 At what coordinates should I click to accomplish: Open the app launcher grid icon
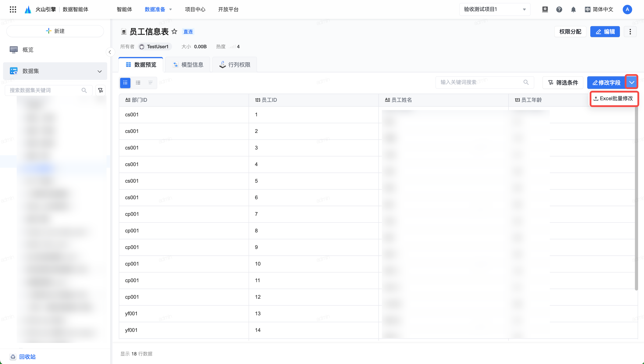(x=13, y=9)
